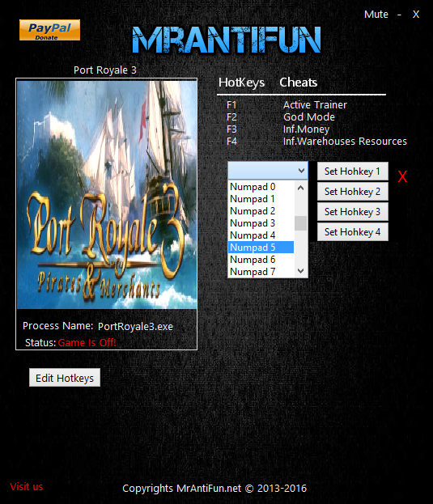433x504 pixels.
Task: Click the list scrollbar down arrow
Action: 300,271
